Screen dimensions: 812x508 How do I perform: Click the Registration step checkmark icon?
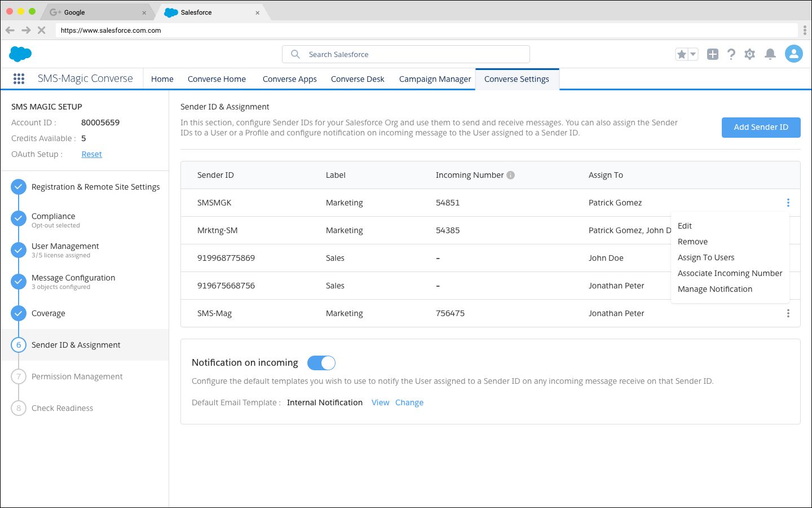tap(19, 187)
